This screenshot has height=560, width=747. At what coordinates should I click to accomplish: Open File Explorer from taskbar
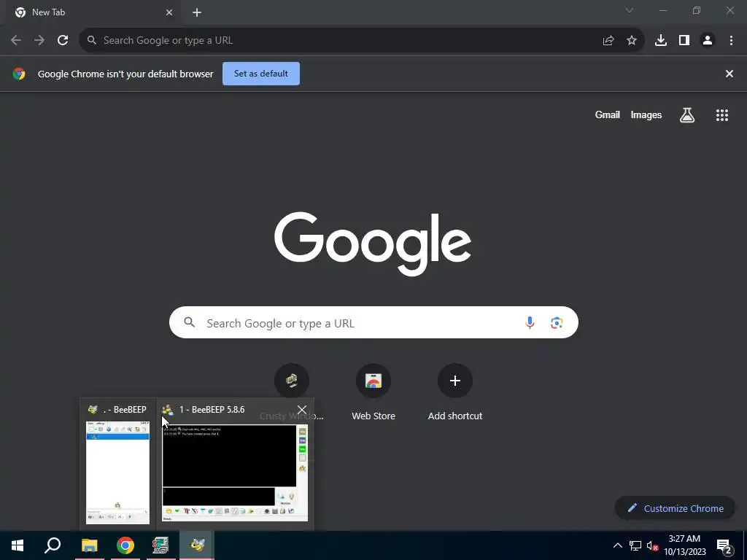89,545
